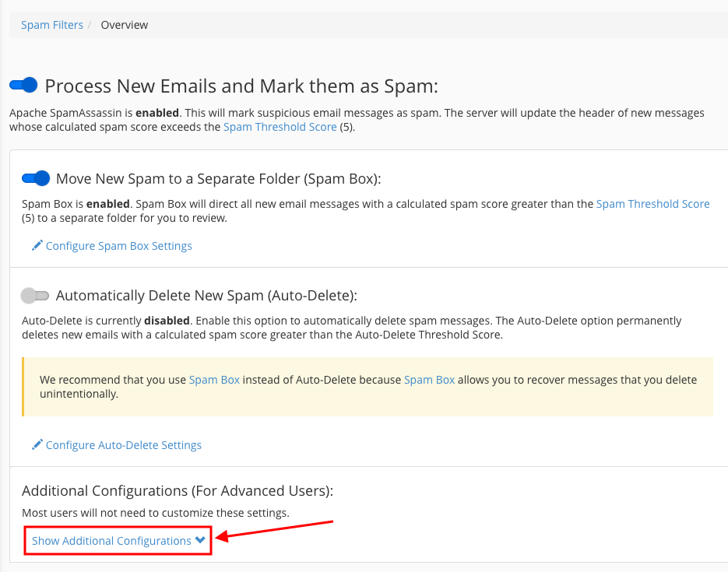Click the pencil icon beside Configure Spam Box Settings
This screenshot has height=572, width=728.
[37, 245]
